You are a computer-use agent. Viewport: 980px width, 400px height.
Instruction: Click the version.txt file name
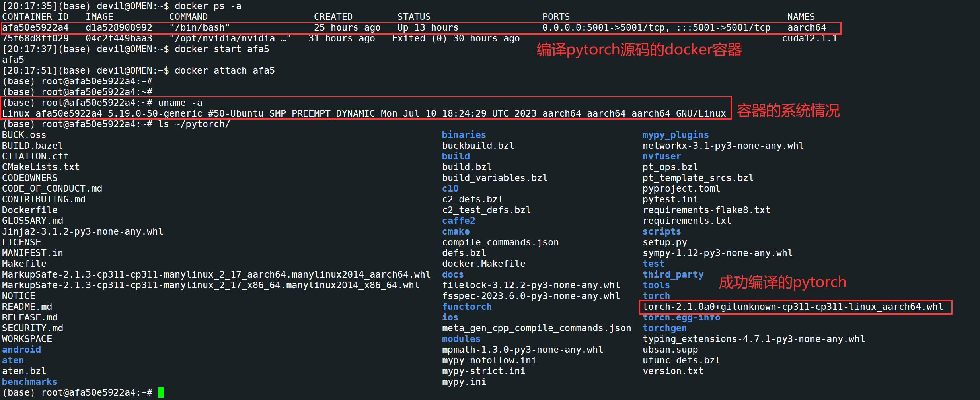[673, 371]
